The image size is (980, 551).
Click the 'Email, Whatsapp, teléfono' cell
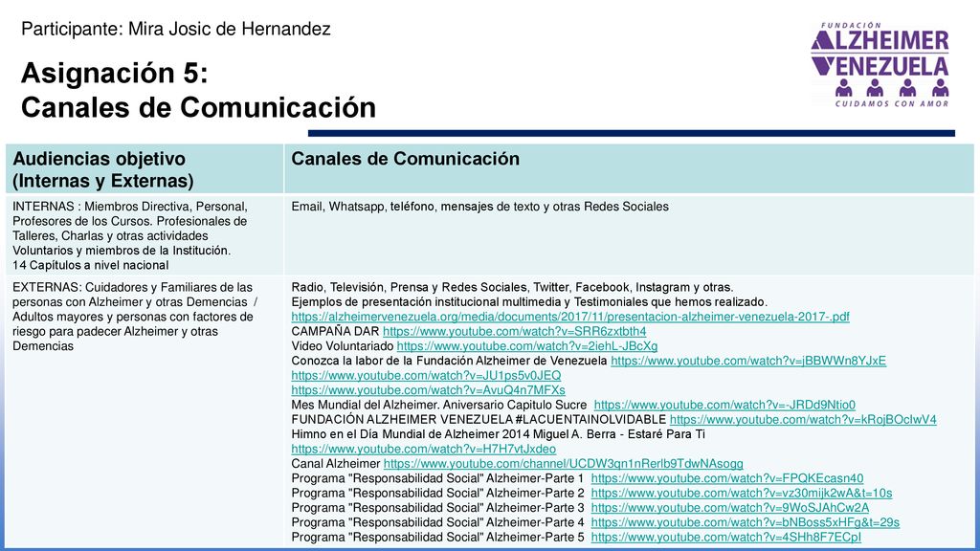(x=629, y=235)
